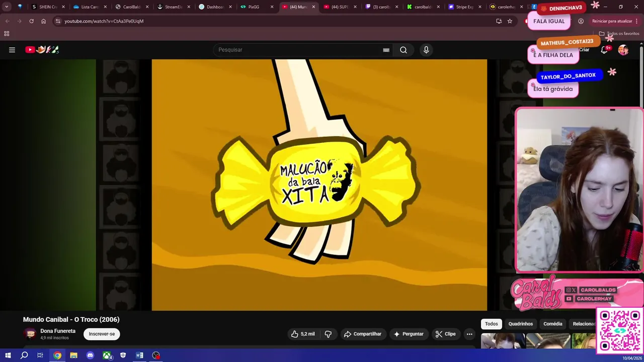The height and width of the screenshot is (362, 644).
Task: Open more actions three-dot menu
Action: coord(469,334)
